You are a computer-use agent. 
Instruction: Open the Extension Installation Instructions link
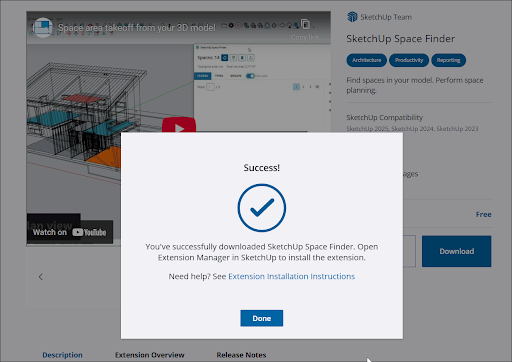pos(291,276)
